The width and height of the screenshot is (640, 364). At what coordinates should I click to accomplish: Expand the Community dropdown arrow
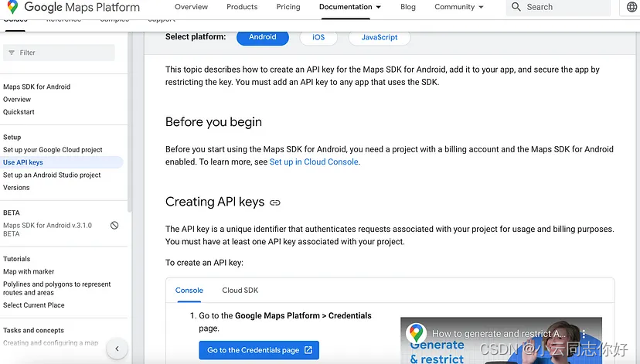(481, 7)
